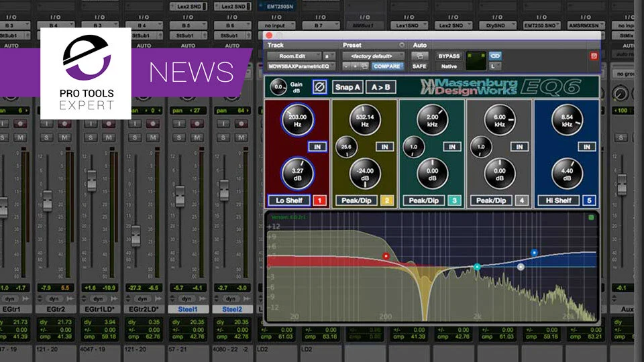
Task: Click the EMT250SN send slot
Action: pos(277,7)
